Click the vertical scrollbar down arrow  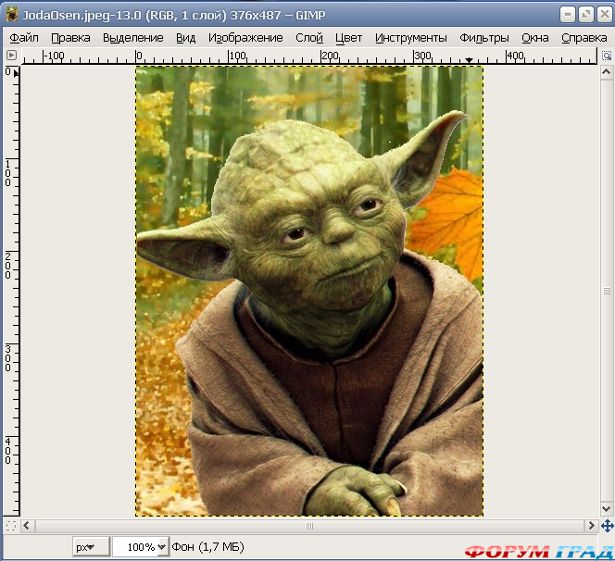point(607,509)
